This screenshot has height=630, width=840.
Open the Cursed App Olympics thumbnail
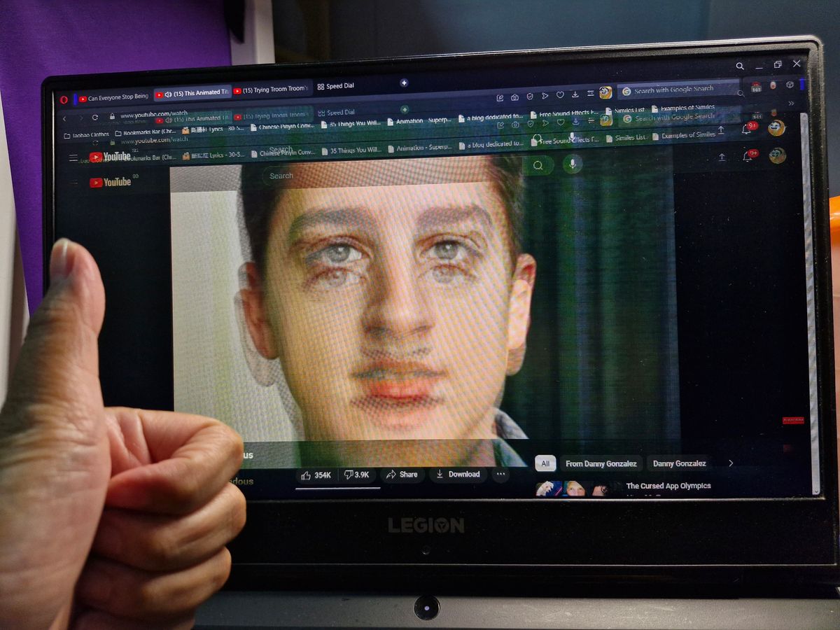(x=577, y=489)
